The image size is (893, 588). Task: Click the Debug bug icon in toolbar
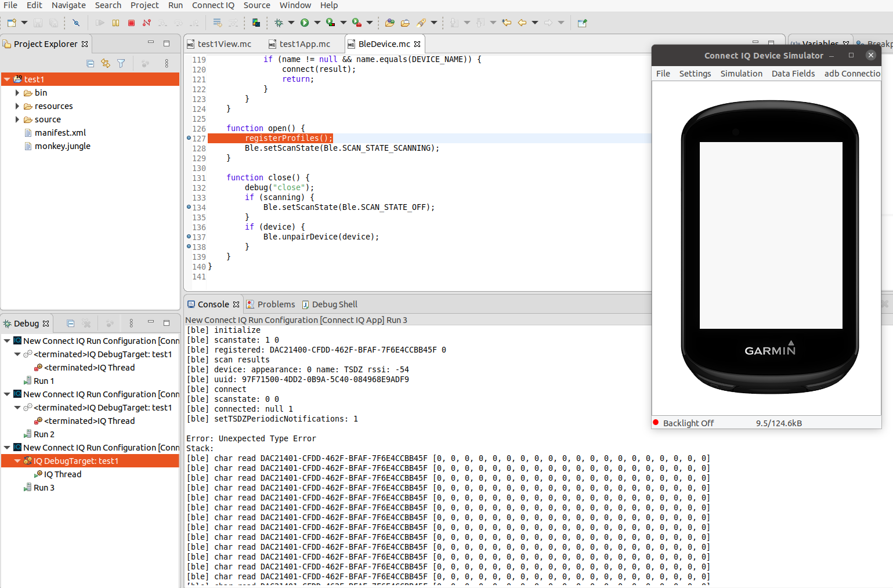(279, 23)
